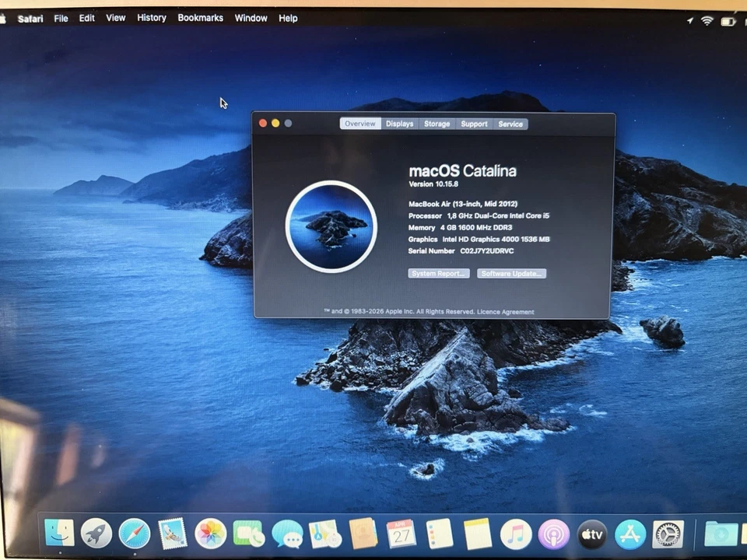Click Memory 4 GB 1600 MHz DDR3 line

click(460, 228)
